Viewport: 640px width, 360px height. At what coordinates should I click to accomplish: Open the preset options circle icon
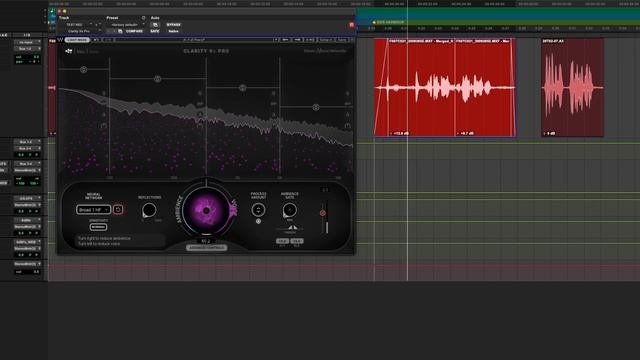point(143,18)
